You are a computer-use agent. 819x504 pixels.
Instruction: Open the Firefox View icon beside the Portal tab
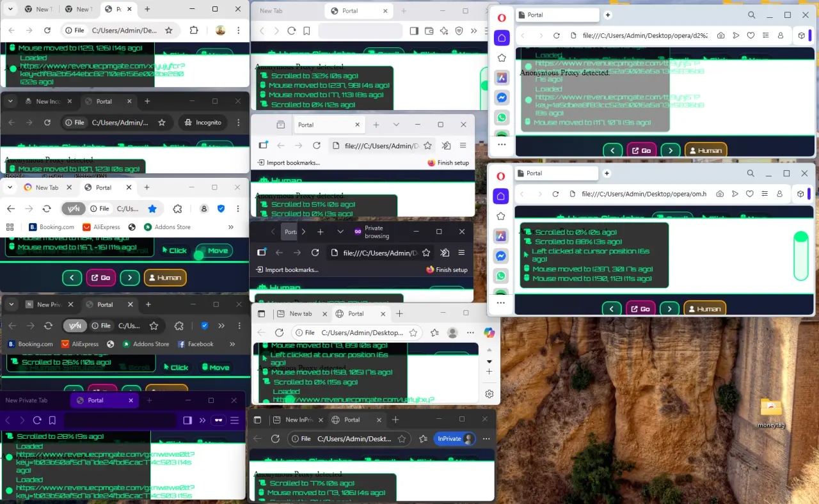coord(280,125)
